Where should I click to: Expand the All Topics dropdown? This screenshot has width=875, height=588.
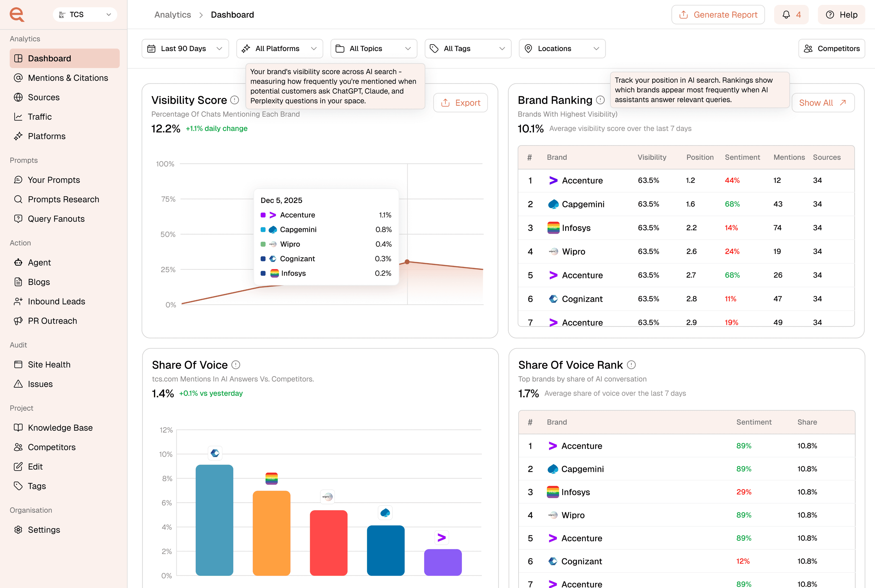(373, 49)
